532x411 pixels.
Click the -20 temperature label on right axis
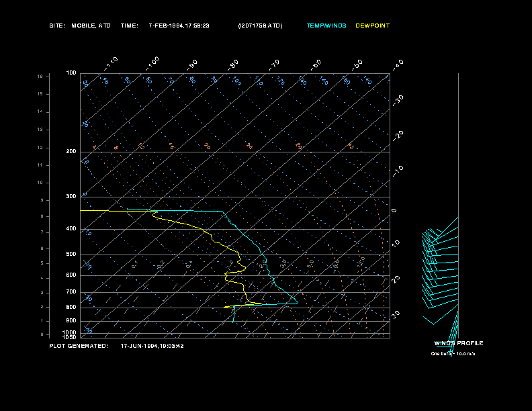tap(398, 136)
